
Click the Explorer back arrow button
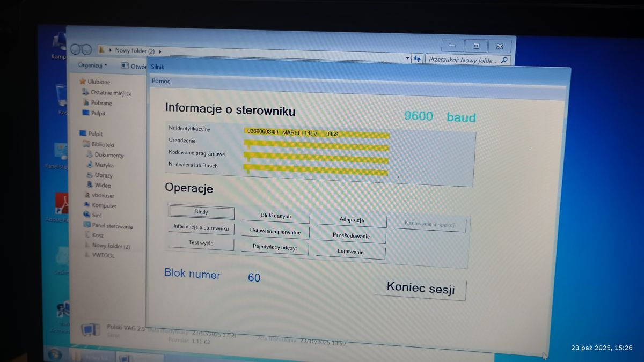76,49
